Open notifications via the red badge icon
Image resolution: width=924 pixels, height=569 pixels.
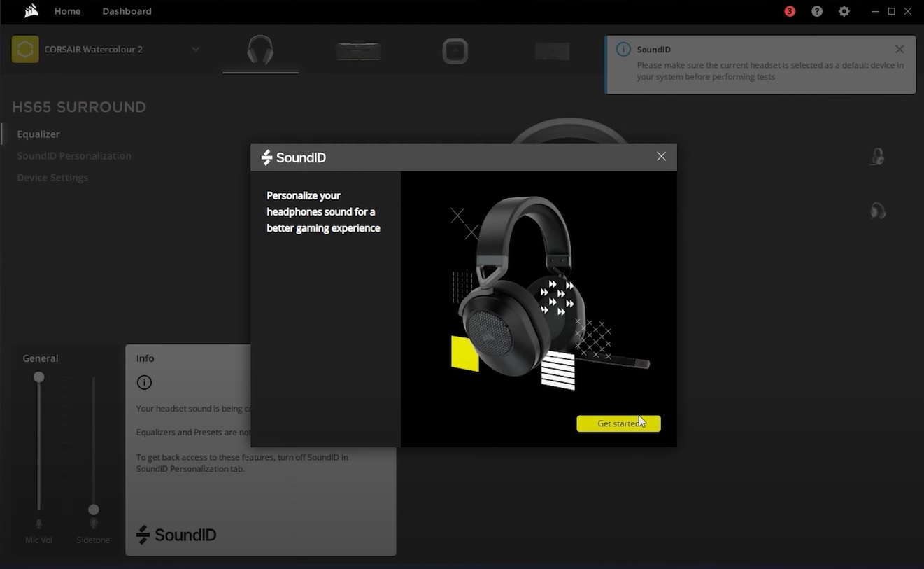[789, 11]
